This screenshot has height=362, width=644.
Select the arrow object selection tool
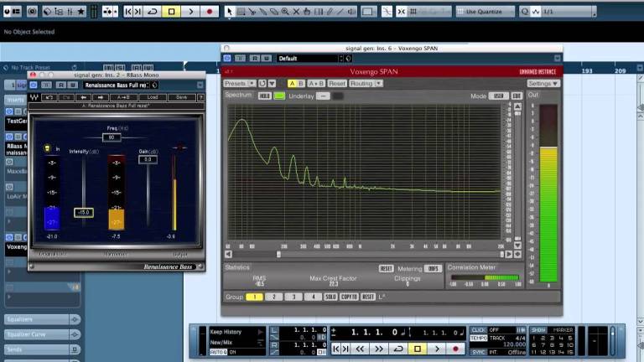(229, 12)
